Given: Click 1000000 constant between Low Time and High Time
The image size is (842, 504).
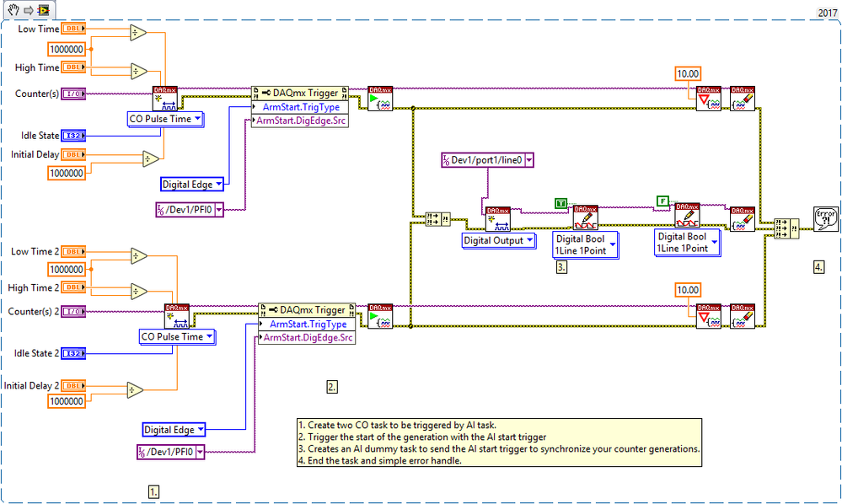Looking at the screenshot, I should 67,50.
